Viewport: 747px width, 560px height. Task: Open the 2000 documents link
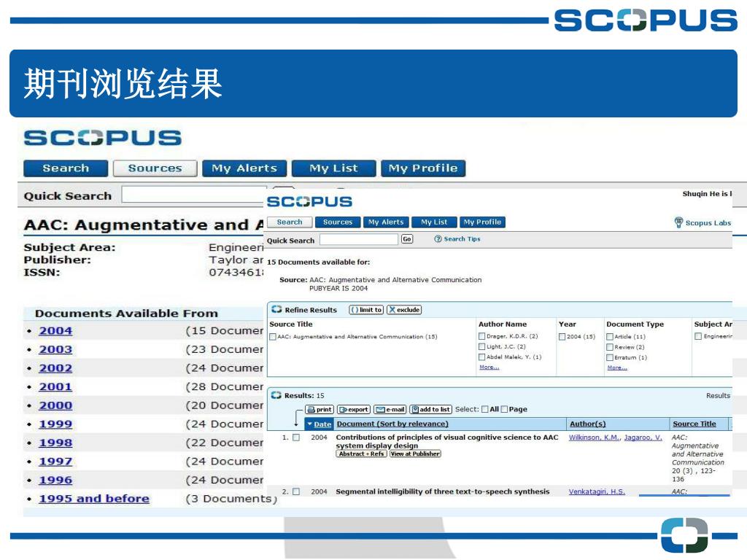55,405
